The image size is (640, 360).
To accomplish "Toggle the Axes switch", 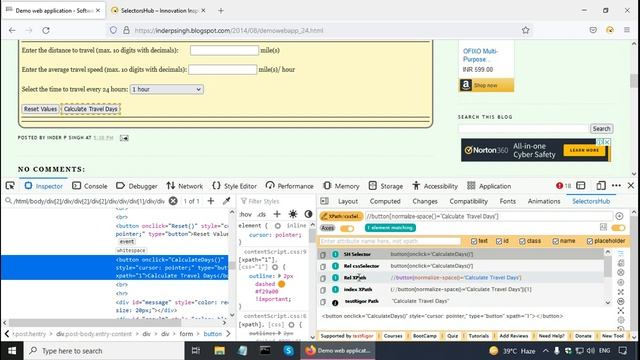I will coord(347,228).
